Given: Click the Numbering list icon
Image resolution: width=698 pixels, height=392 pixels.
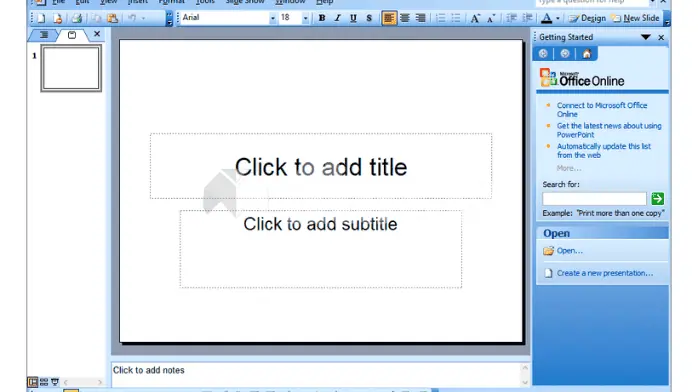Looking at the screenshot, I should pos(440,18).
